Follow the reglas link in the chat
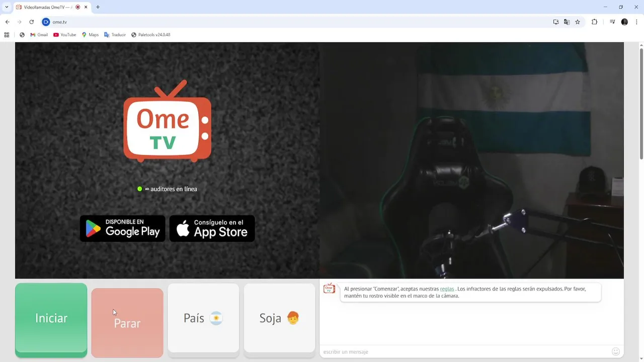Viewport: 644px width, 362px height. click(447, 289)
